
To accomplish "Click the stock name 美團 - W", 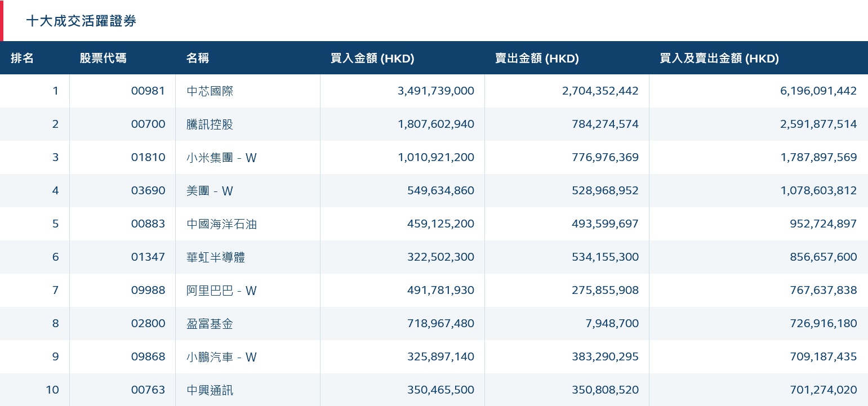I will coord(210,190).
